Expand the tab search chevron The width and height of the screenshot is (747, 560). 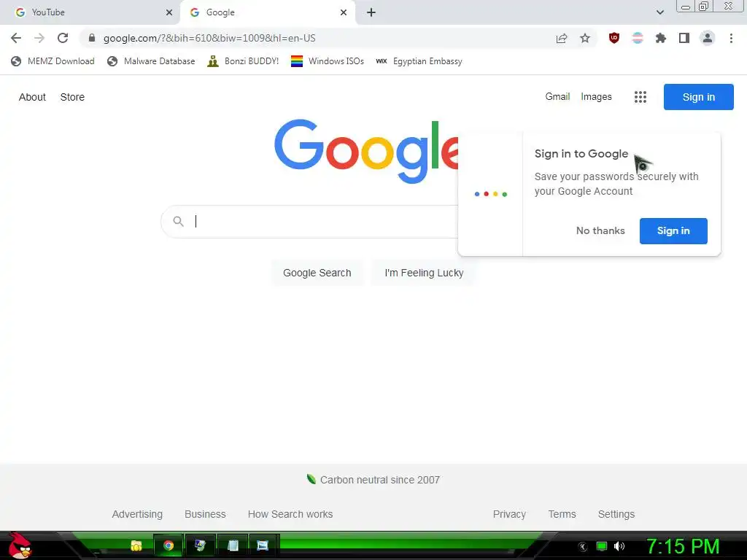659,12
